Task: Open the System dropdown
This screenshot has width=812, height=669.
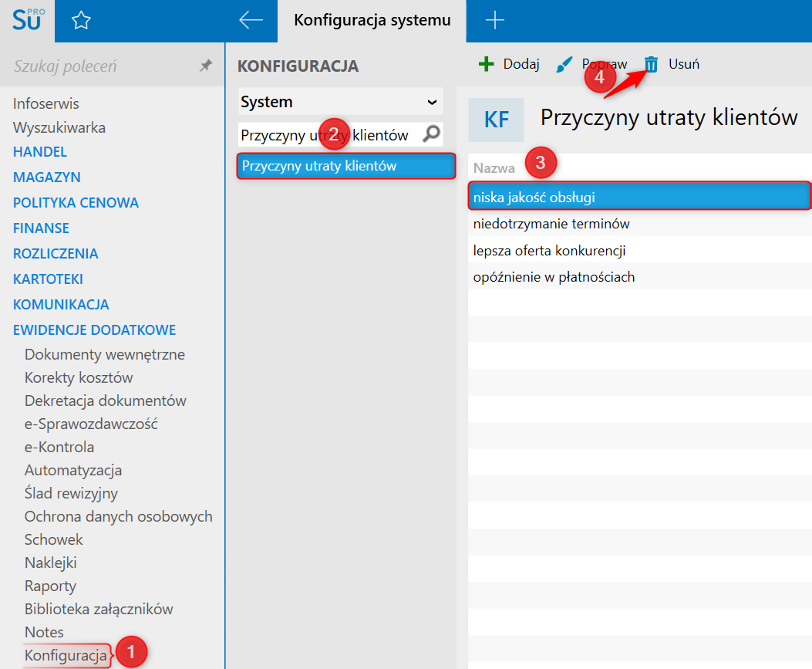Action: tap(340, 102)
